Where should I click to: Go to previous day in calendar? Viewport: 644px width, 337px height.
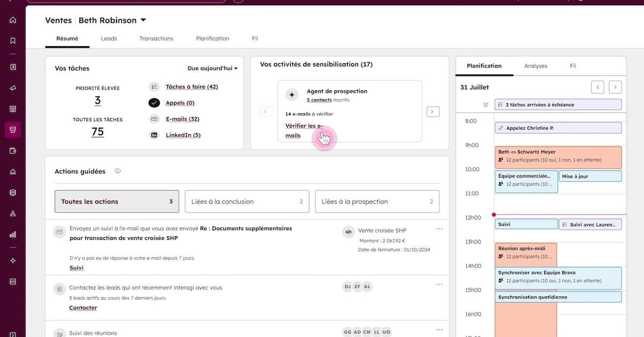(x=598, y=87)
